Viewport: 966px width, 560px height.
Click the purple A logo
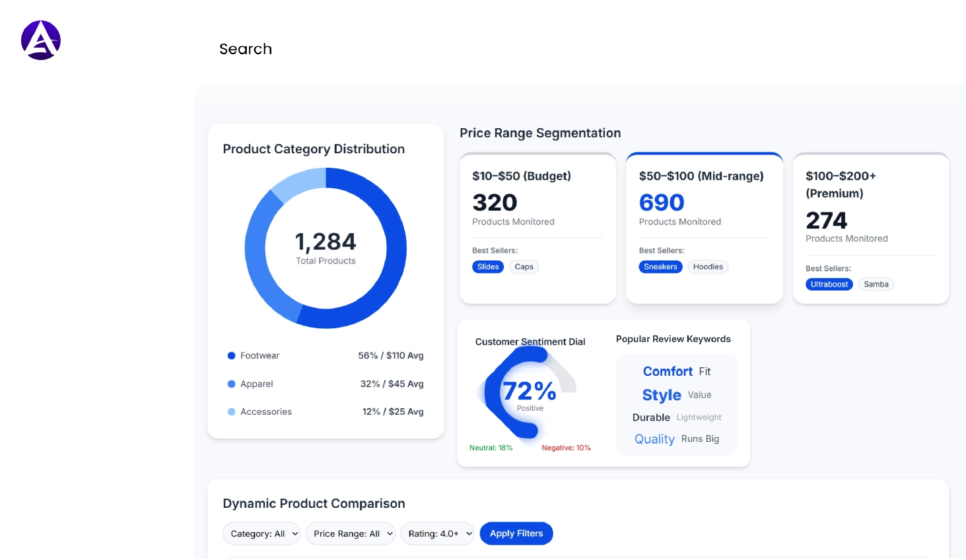coord(41,40)
